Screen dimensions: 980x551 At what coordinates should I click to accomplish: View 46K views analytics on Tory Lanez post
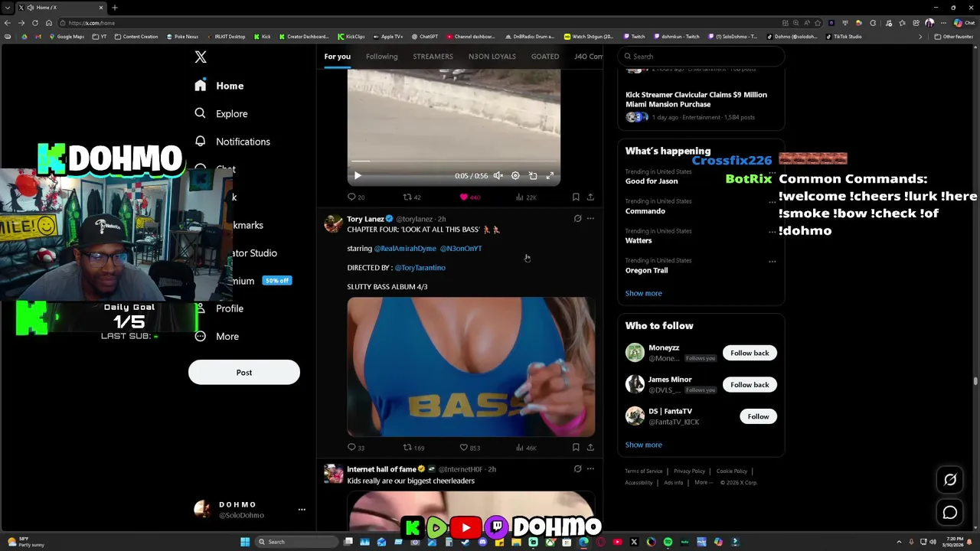coord(526,447)
